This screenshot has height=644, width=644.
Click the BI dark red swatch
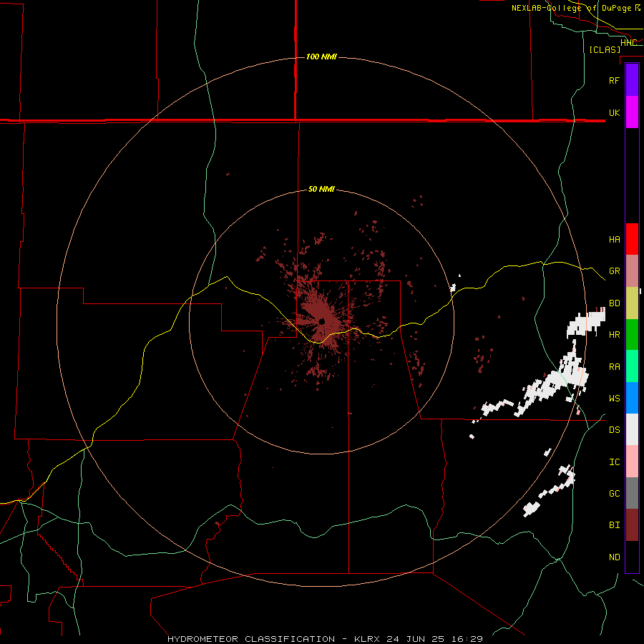pyautogui.click(x=632, y=525)
